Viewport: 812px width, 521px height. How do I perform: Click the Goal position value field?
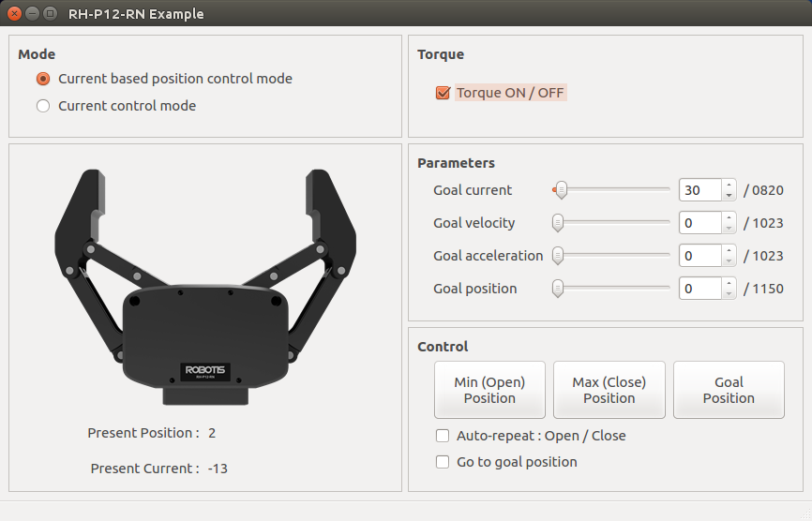point(699,289)
